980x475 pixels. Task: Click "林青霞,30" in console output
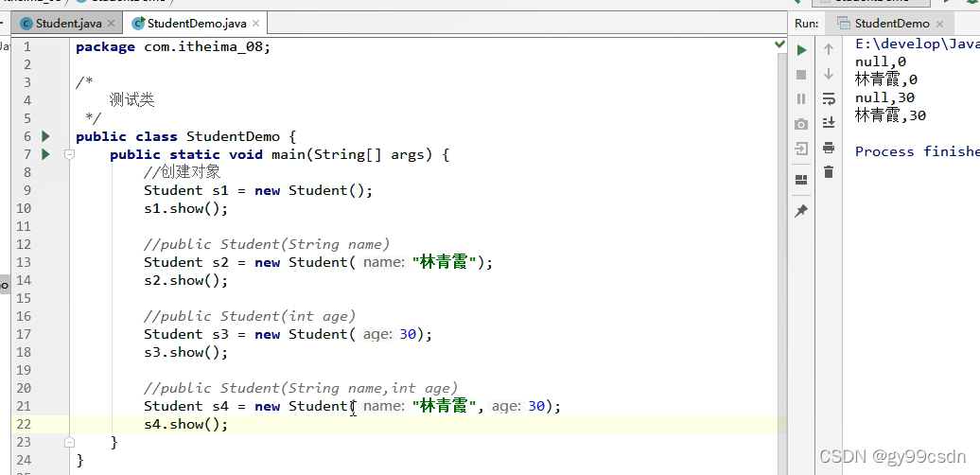click(x=891, y=115)
